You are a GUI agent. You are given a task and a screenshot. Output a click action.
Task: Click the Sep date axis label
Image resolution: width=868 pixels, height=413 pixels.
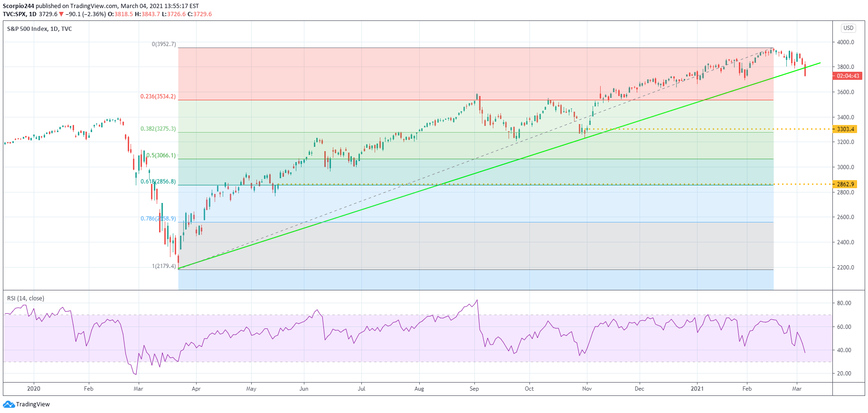pos(474,389)
